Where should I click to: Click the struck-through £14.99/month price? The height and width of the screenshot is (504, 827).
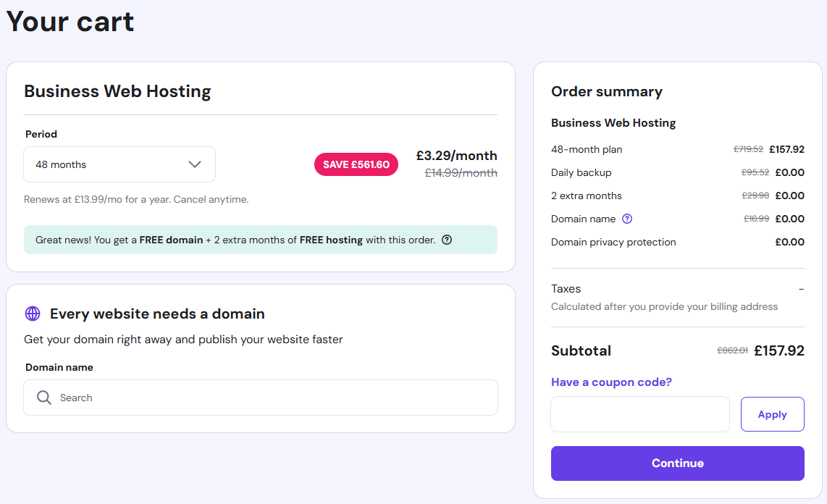point(461,173)
